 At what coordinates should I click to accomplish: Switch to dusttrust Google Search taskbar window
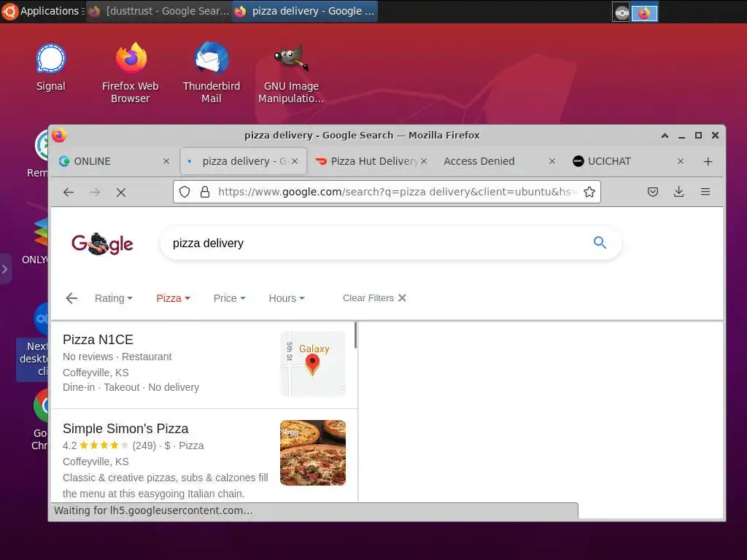(x=160, y=11)
